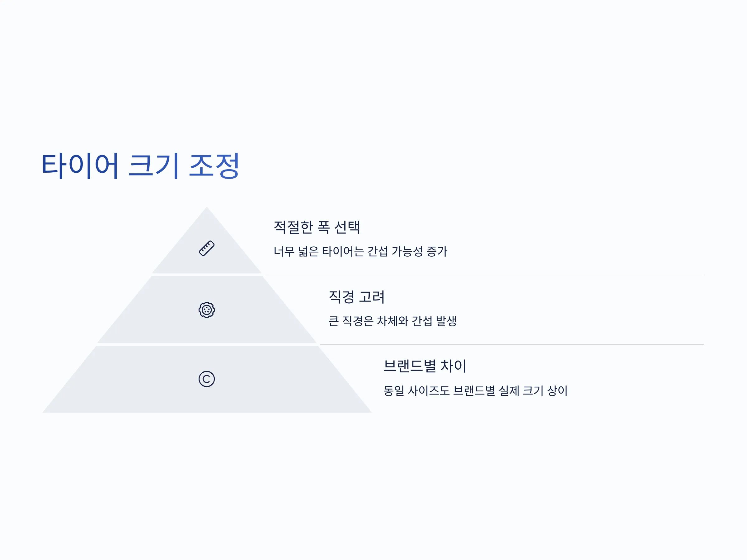
Task: Click the word 사이즈도 in the third description
Action: click(x=429, y=390)
